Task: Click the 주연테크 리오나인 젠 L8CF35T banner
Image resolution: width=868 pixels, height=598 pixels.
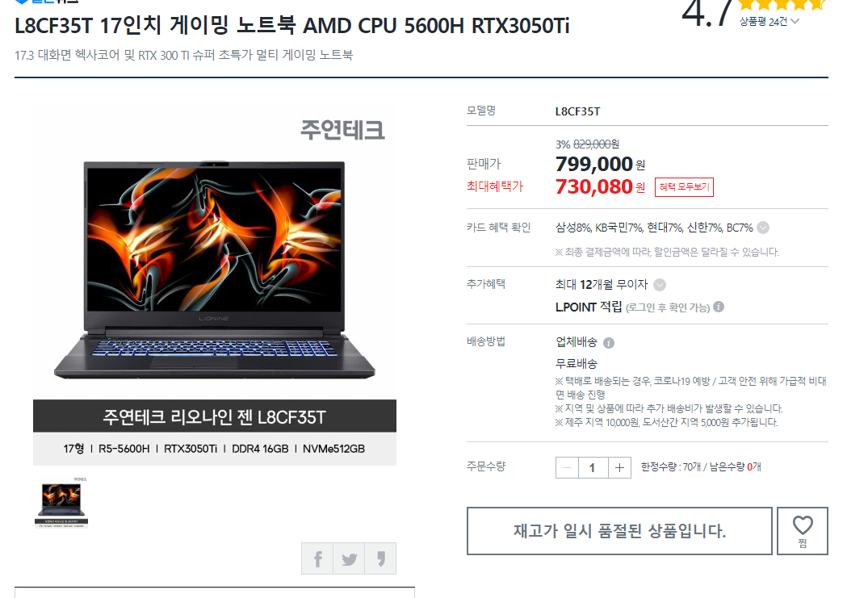Action: [214, 416]
